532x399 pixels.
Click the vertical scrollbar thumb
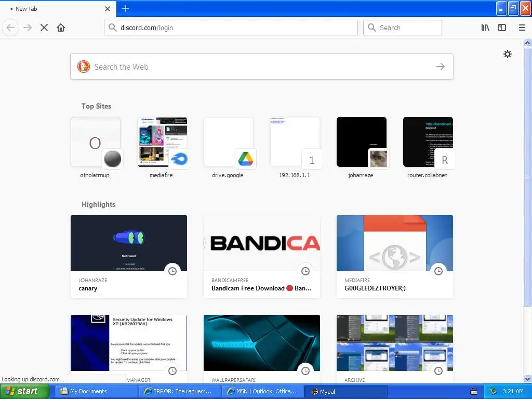click(x=527, y=177)
